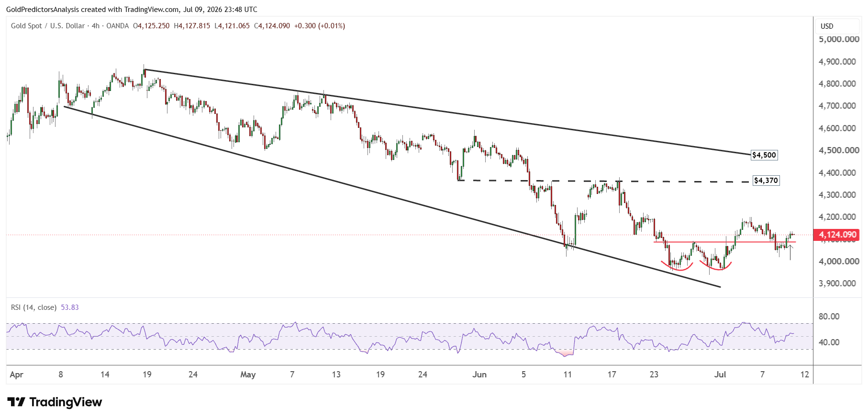Click the $4,370 price annotation label

pos(766,181)
